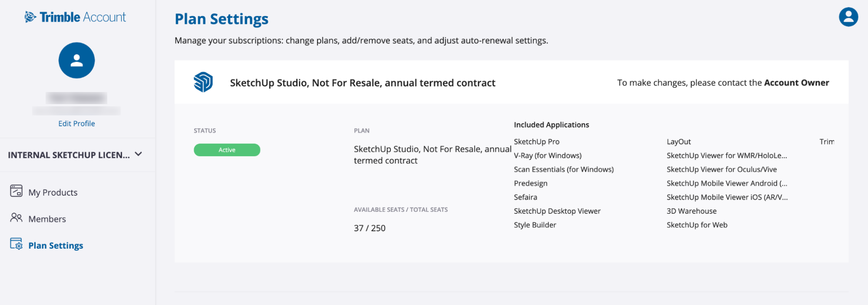
Task: Click the STATUS column label
Action: pyautogui.click(x=205, y=131)
